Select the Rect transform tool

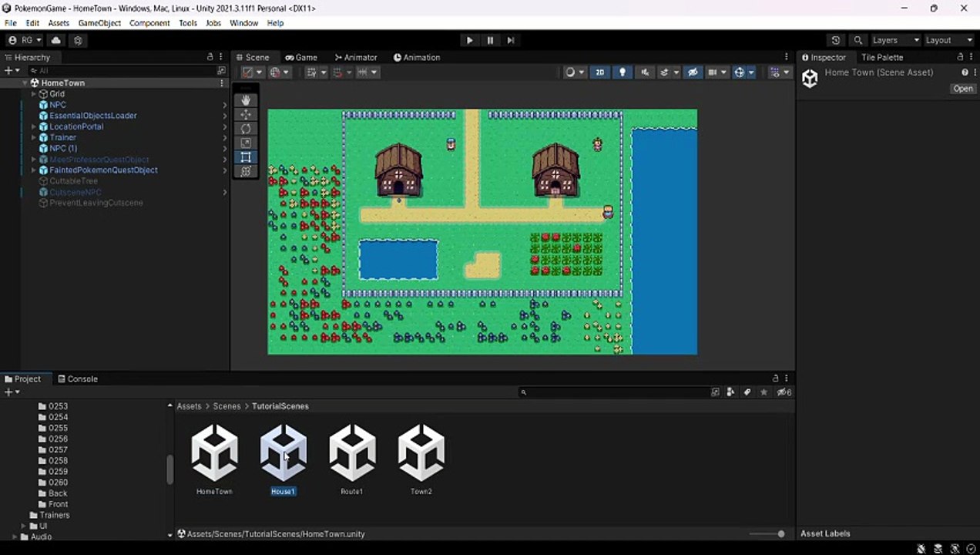[246, 157]
